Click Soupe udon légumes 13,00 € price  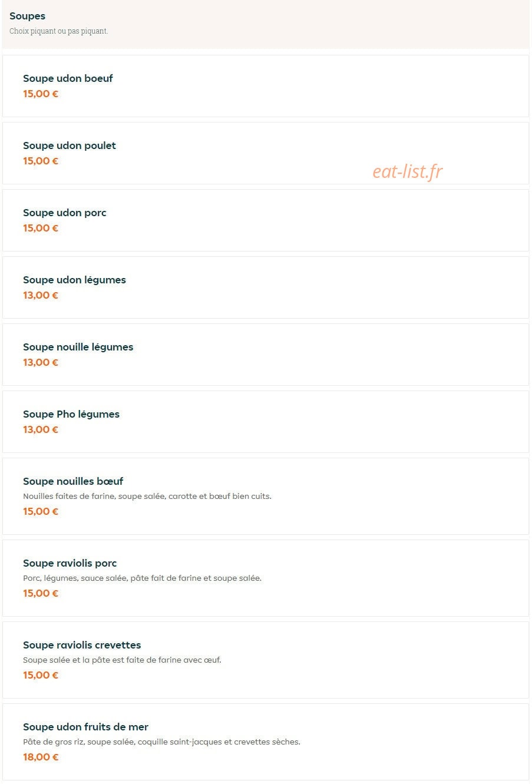(x=41, y=295)
